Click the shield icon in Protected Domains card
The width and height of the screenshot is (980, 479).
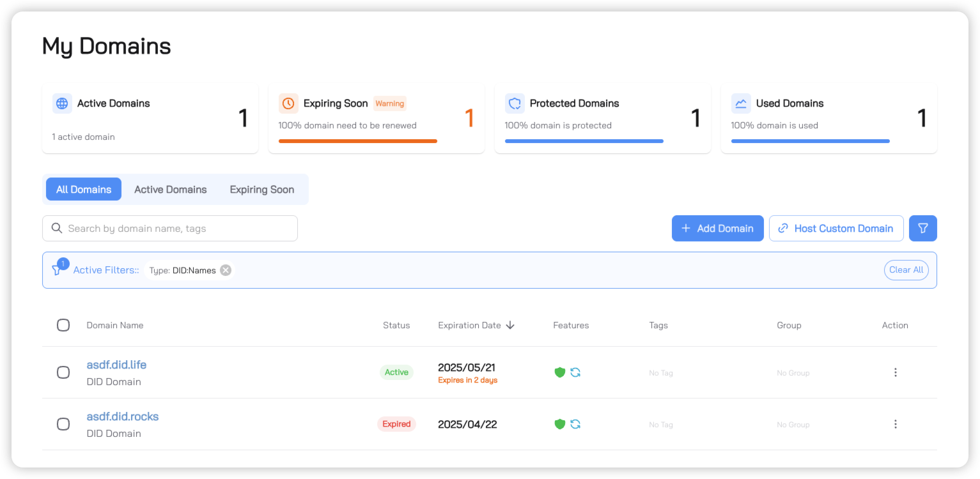pos(515,103)
